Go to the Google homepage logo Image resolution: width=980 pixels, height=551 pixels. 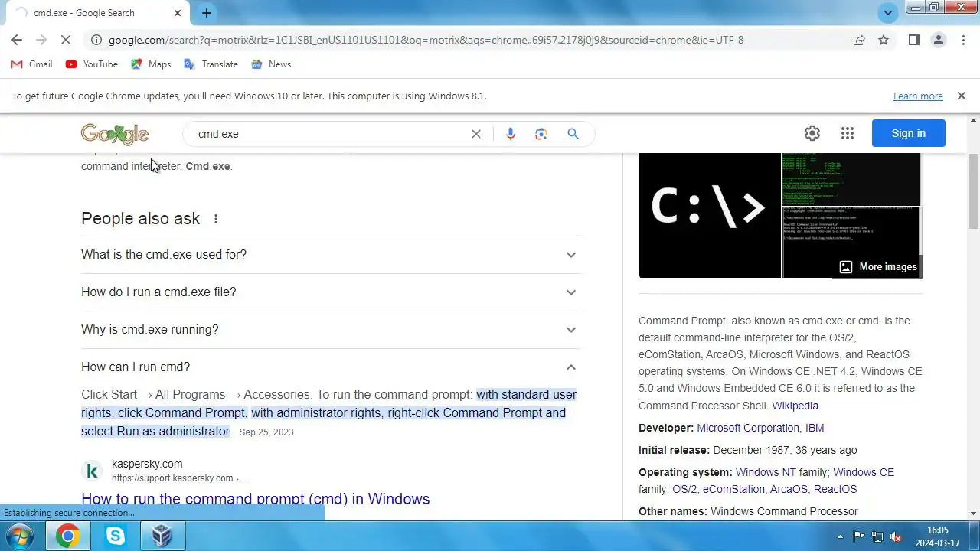pyautogui.click(x=115, y=134)
